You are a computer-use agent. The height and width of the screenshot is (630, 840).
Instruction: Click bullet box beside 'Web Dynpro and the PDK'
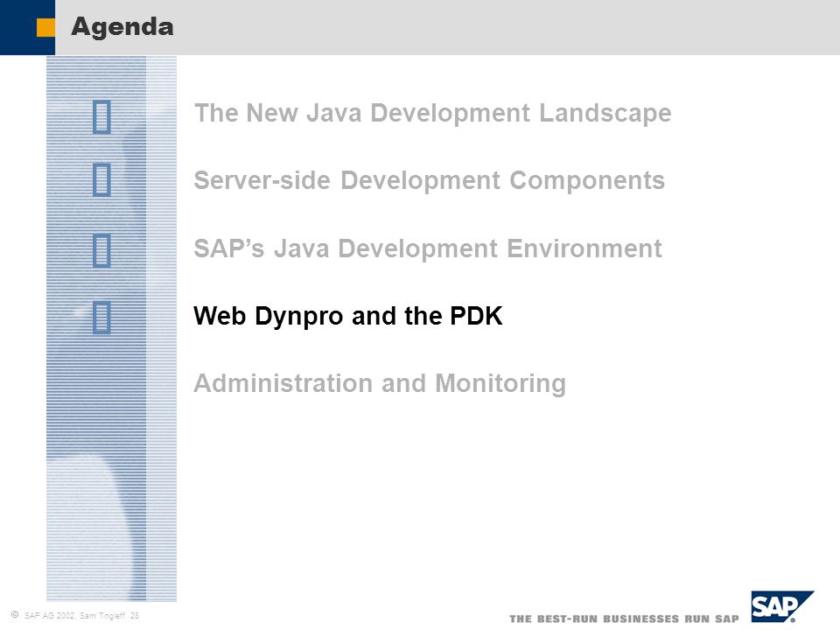(101, 318)
